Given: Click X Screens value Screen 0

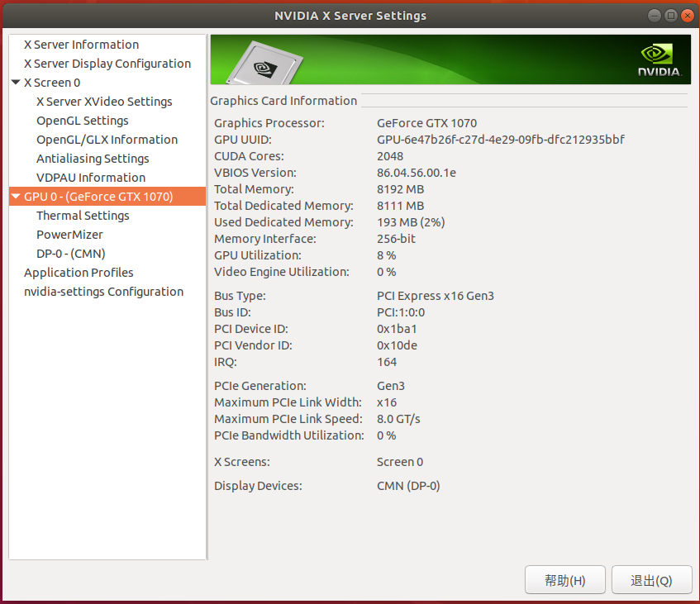Looking at the screenshot, I should click(399, 462).
